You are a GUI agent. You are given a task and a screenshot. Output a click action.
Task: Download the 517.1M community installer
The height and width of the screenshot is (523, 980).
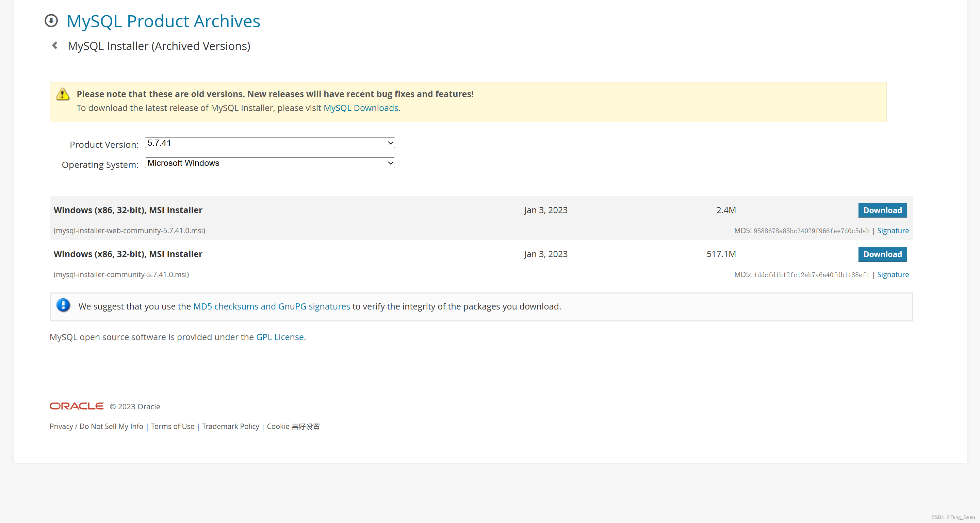click(882, 254)
